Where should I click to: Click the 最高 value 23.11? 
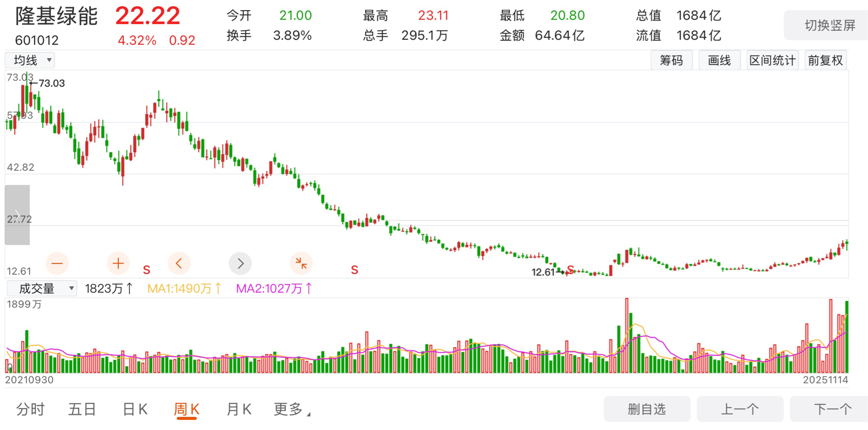[433, 16]
